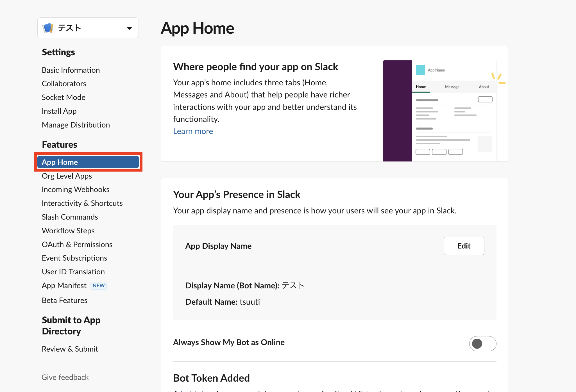Open Incoming Webhooks page
This screenshot has width=576, height=392.
75,189
